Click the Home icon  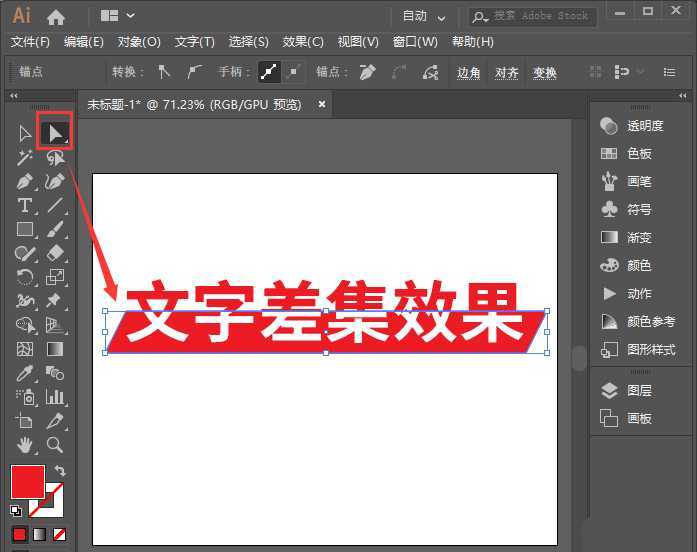[56, 16]
